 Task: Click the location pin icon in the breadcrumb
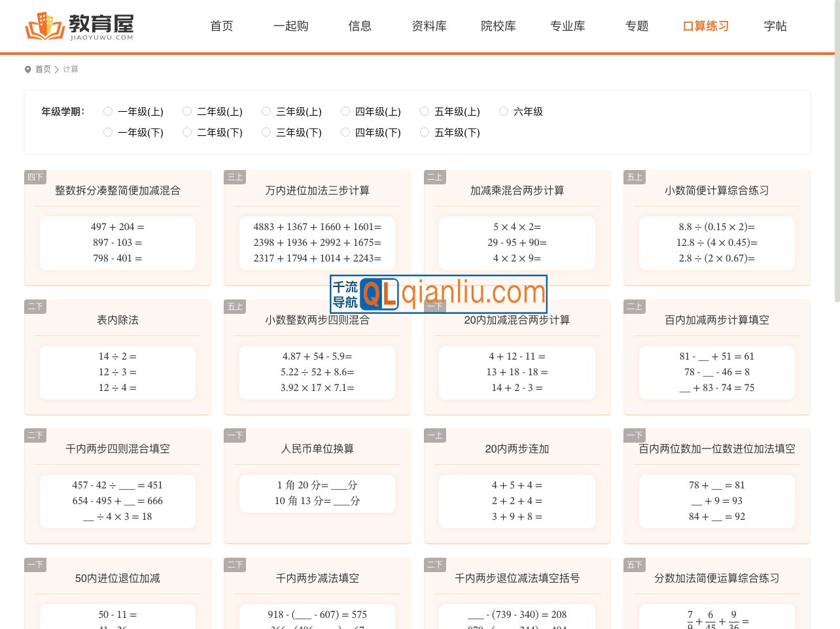pyautogui.click(x=27, y=69)
